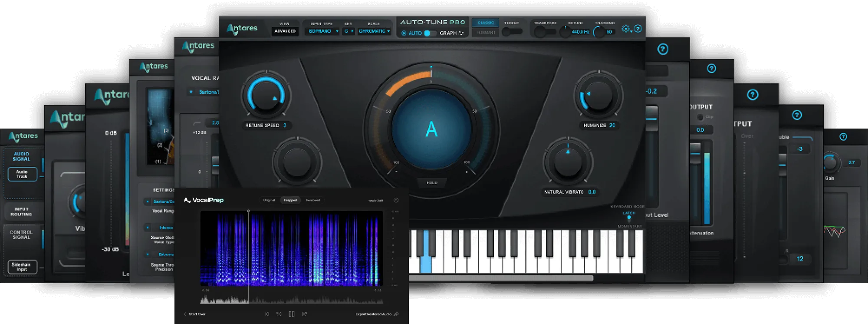
Task: Skip to start in VocalPrep
Action: coord(267,314)
